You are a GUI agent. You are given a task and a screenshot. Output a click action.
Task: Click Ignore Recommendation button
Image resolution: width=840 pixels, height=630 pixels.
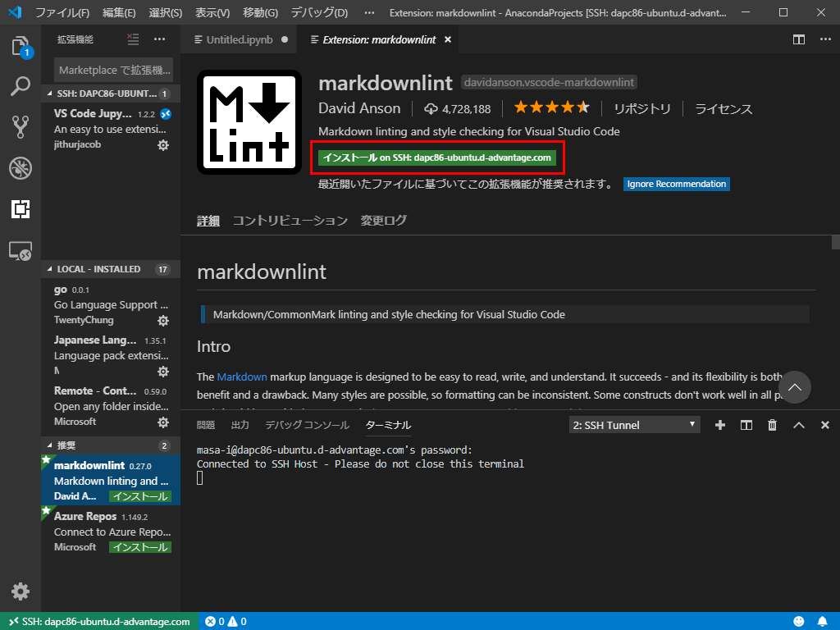[676, 184]
